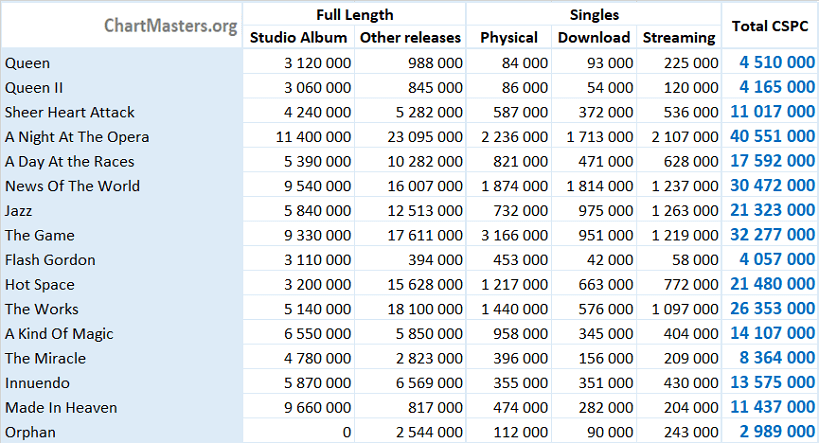819x443 pixels.
Task: Click physical cell 84 000
Action: 525,63
